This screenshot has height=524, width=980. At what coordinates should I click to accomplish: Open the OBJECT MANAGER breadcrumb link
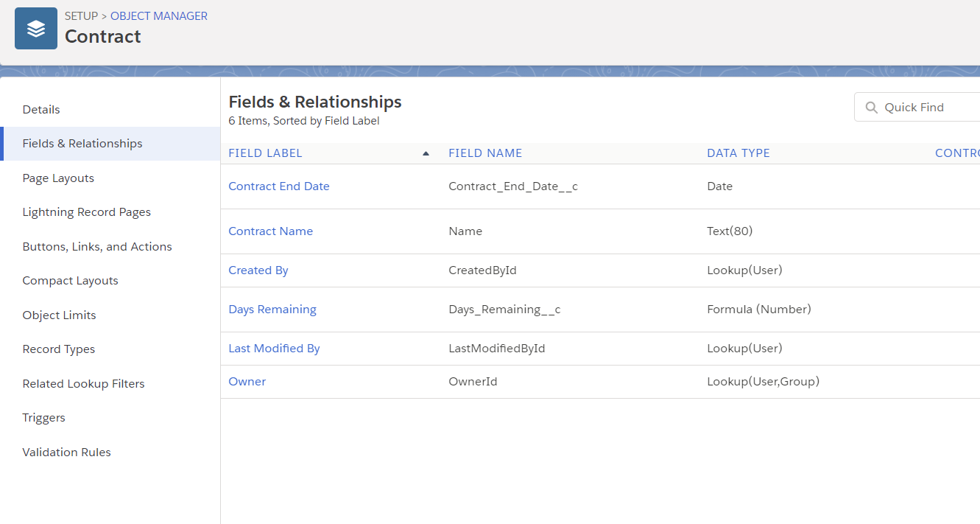[x=158, y=15]
